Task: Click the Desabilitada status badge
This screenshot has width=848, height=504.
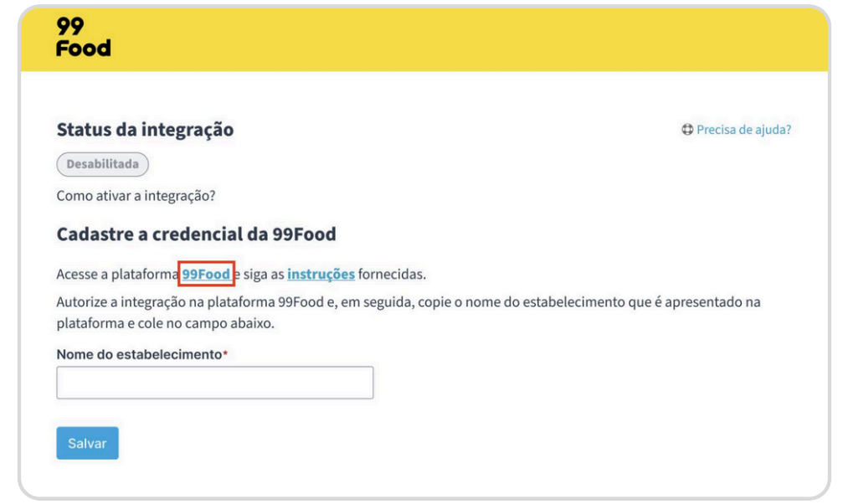Action: (x=102, y=164)
